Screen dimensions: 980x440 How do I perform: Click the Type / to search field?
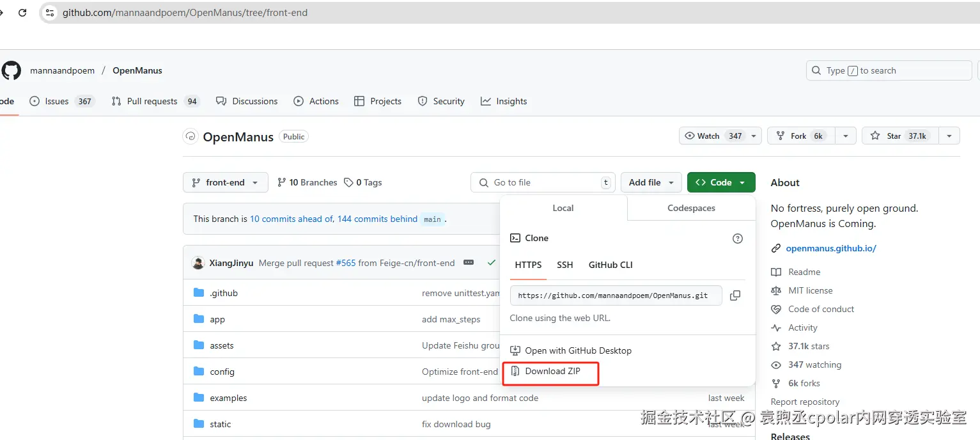[x=889, y=70]
